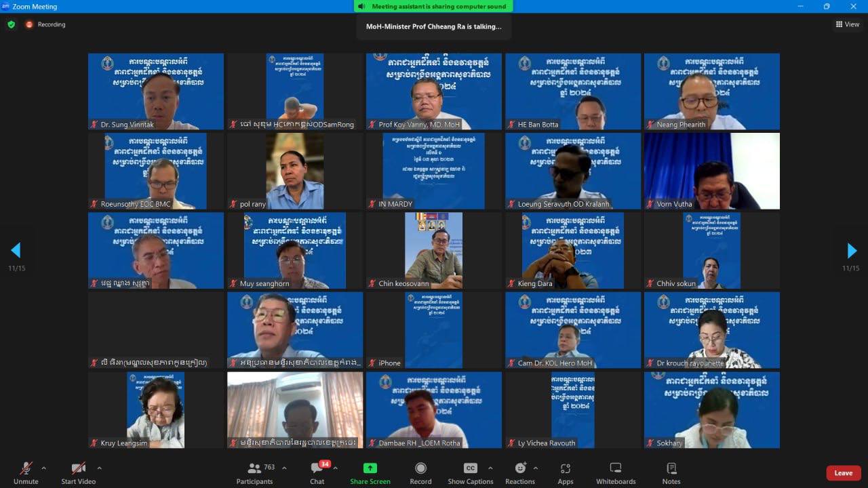868x488 pixels.
Task: Go to previous gallery page arrow
Action: coord(16,251)
